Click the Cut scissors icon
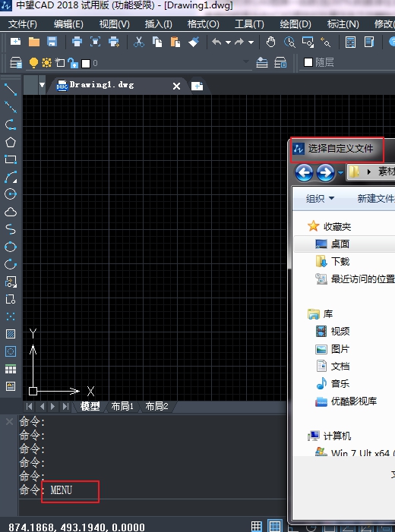 pyautogui.click(x=138, y=42)
